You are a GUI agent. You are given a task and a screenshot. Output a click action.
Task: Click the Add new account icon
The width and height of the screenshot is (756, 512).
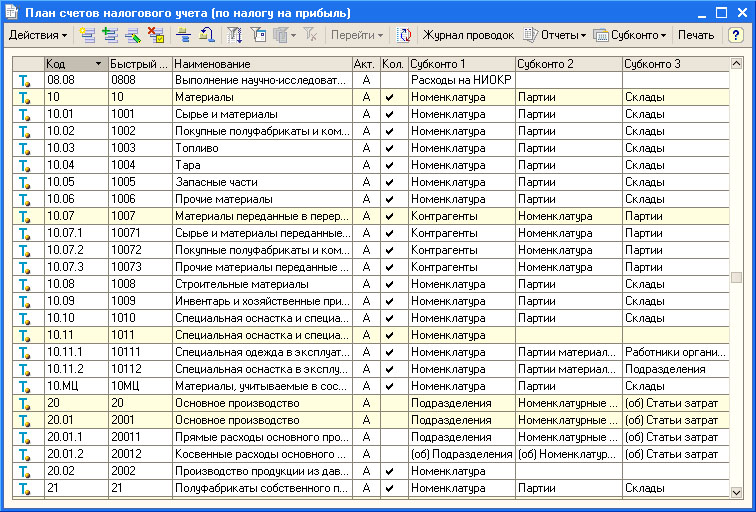pos(87,35)
